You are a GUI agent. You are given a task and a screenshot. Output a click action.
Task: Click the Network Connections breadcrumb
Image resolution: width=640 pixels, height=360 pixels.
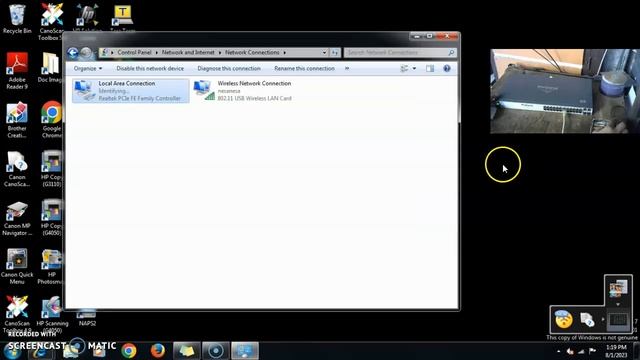(252, 53)
